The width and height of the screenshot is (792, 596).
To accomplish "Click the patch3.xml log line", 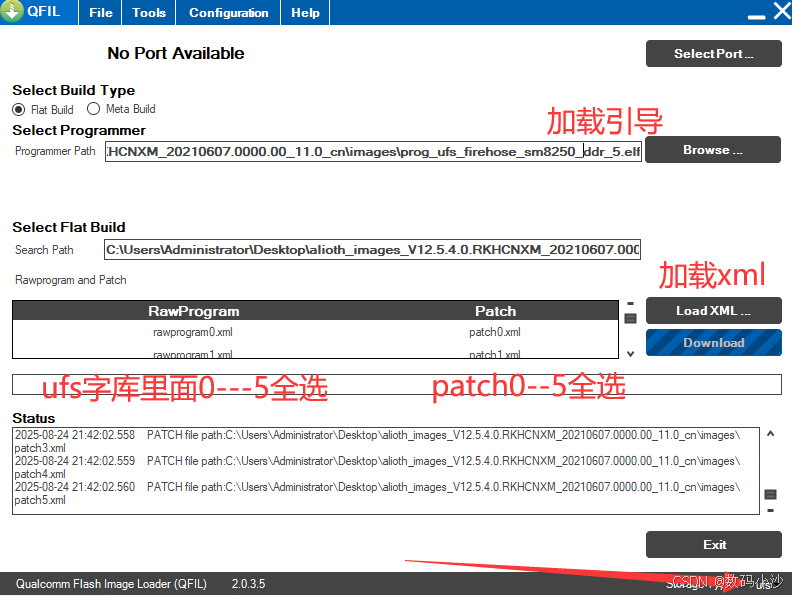I will coord(378,441).
